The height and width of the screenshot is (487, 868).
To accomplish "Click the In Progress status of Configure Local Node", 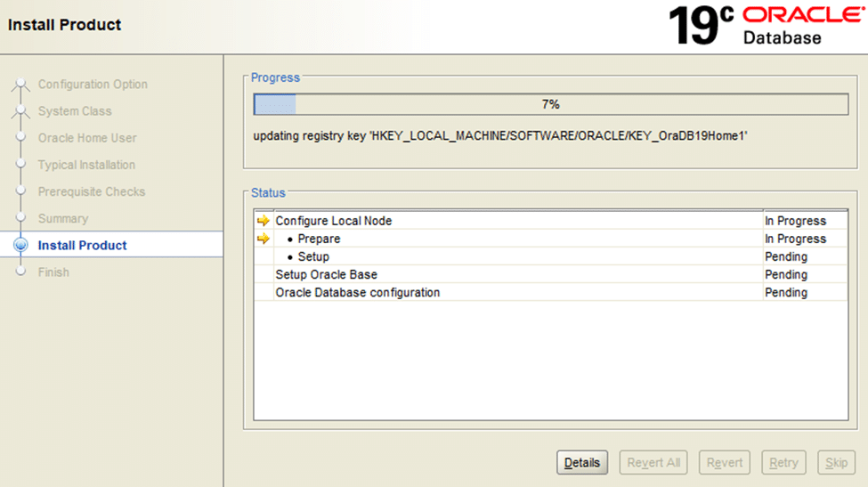I will (x=796, y=220).
